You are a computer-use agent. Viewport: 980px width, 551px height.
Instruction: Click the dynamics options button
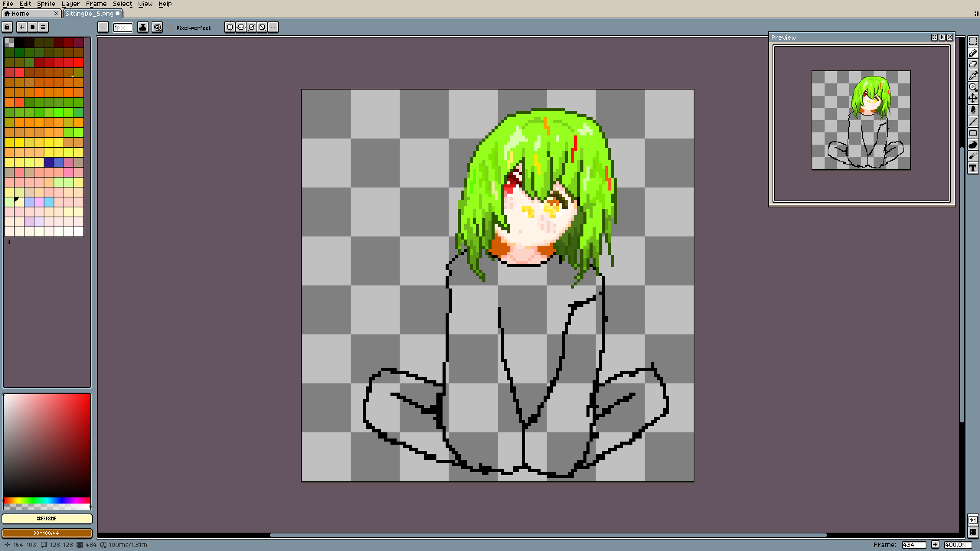[x=157, y=27]
